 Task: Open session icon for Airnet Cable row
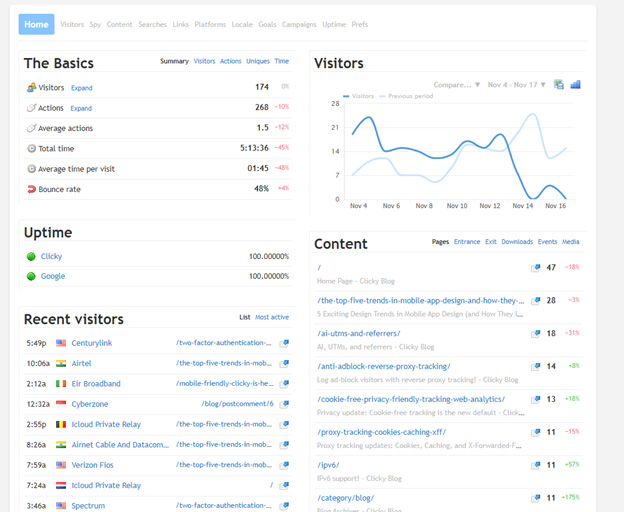[284, 444]
